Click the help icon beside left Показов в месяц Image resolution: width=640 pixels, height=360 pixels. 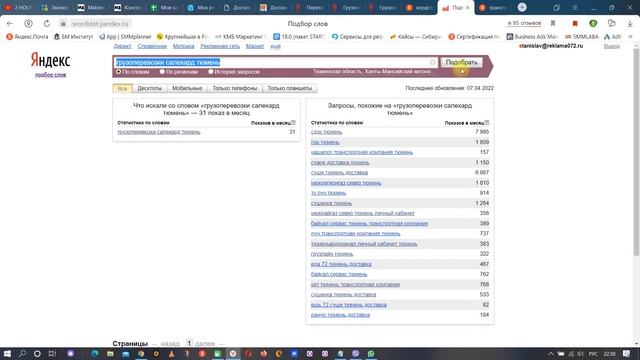point(293,122)
